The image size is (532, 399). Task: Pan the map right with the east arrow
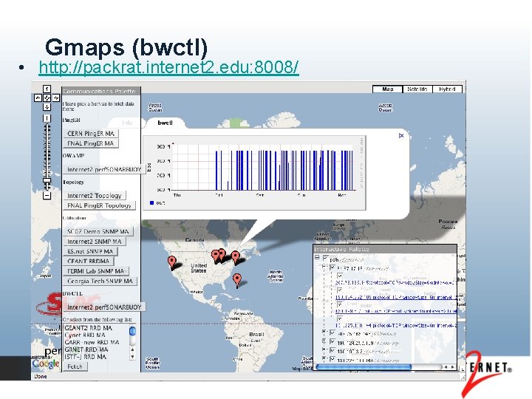point(56,98)
